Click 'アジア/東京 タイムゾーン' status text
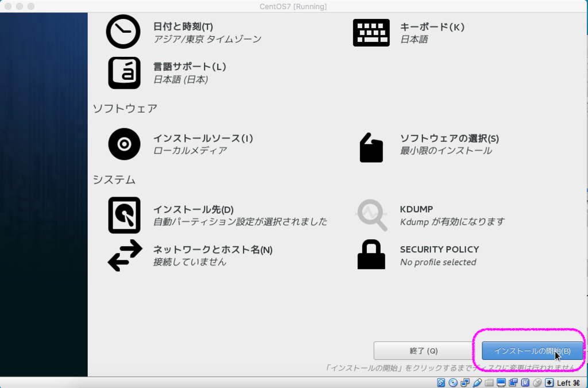Image resolution: width=588 pixels, height=388 pixels. point(207,39)
